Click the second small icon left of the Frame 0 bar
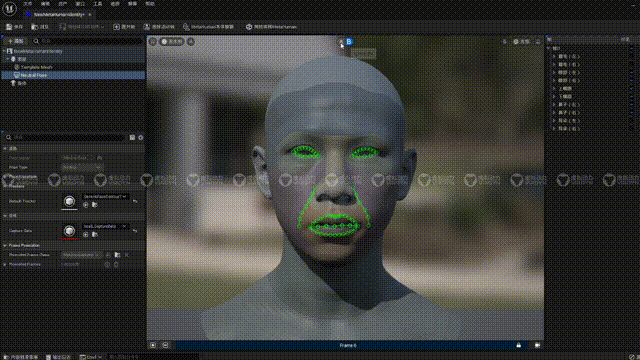This screenshot has height=360, width=640. tap(165, 345)
